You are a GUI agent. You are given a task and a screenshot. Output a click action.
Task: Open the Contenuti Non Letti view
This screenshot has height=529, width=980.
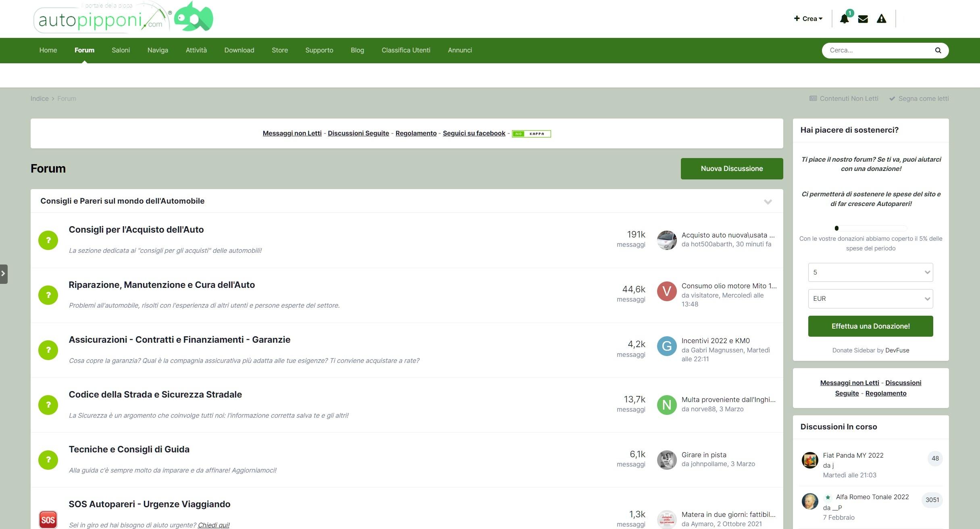point(844,99)
